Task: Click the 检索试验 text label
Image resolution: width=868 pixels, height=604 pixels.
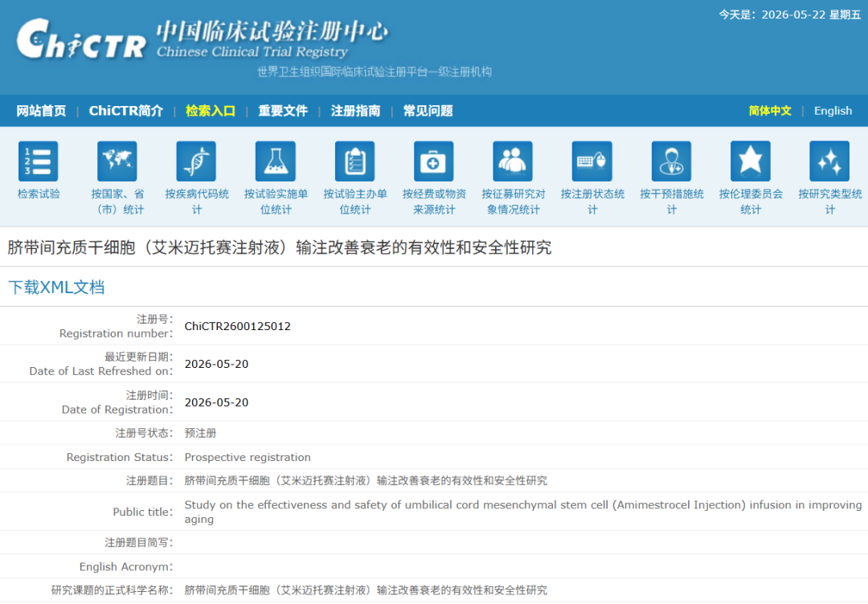Action: pyautogui.click(x=39, y=194)
